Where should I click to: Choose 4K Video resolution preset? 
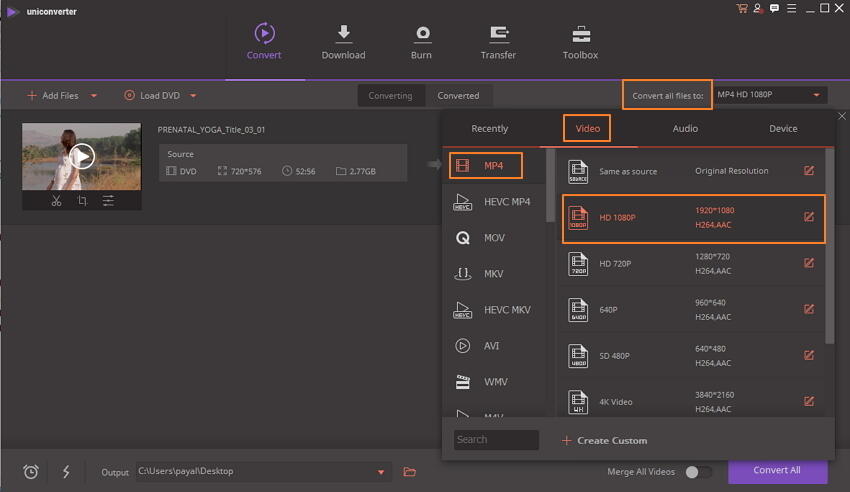click(693, 400)
